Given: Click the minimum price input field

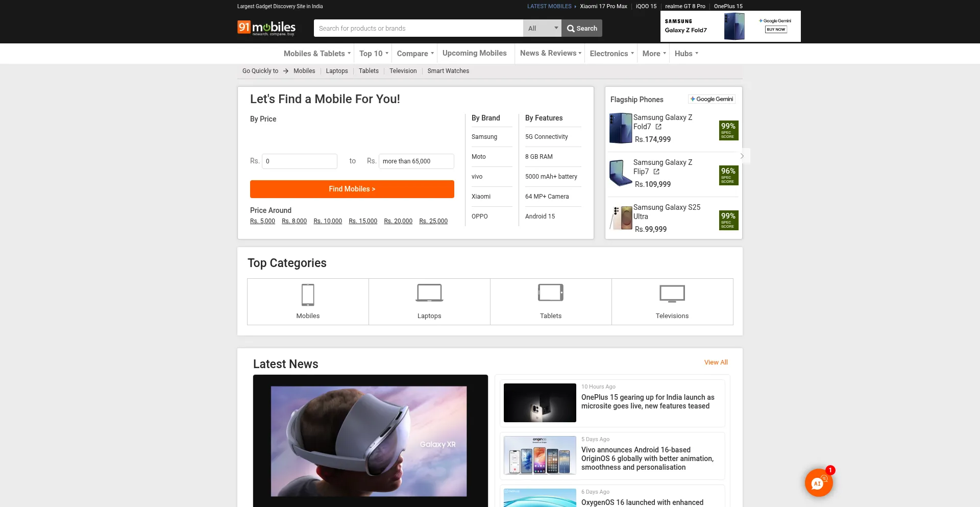Looking at the screenshot, I should 300,161.
